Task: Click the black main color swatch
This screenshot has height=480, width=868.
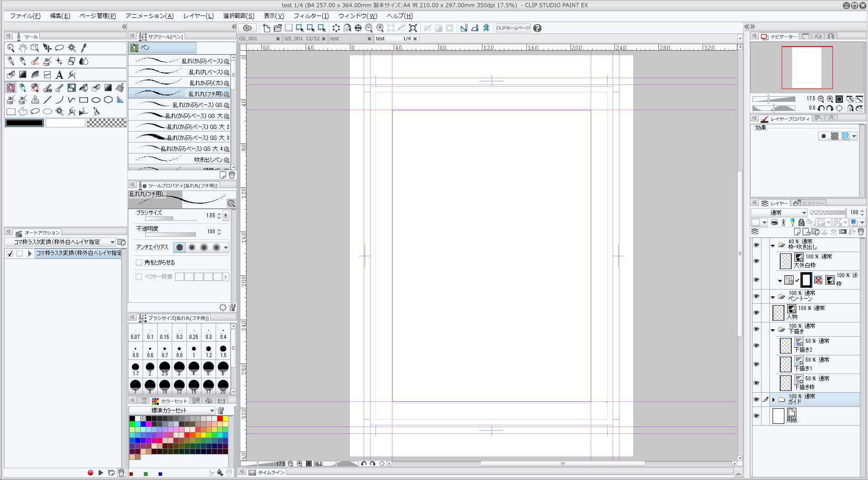Action: (x=24, y=123)
